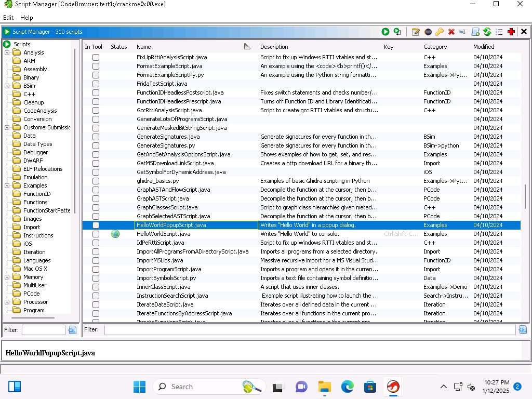Enable In Tool checkbox for ImportMSLibs.java
Image resolution: width=532 pixels, height=399 pixels.
point(96,260)
